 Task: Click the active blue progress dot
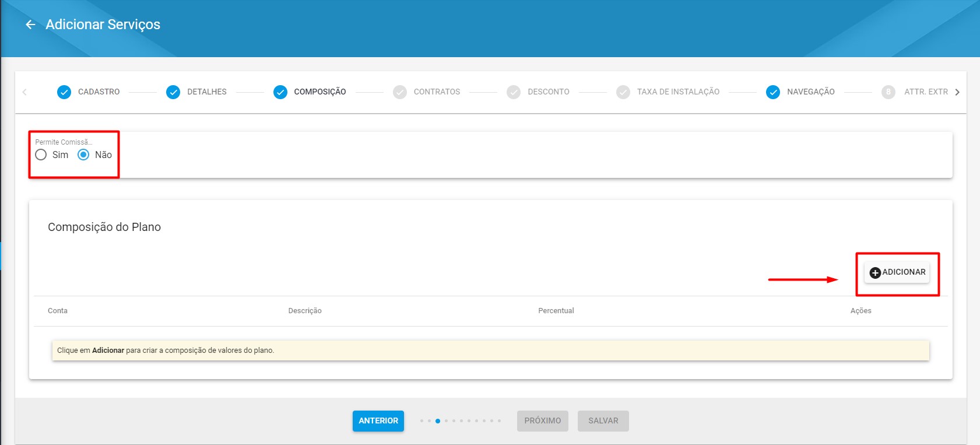[438, 421]
